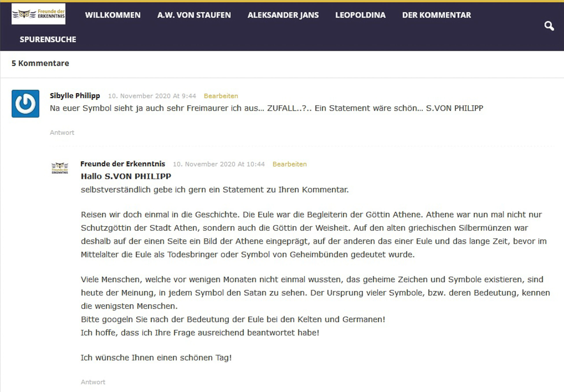Click Bearbeiten on Sibylle Philipp's comment

pyautogui.click(x=221, y=96)
